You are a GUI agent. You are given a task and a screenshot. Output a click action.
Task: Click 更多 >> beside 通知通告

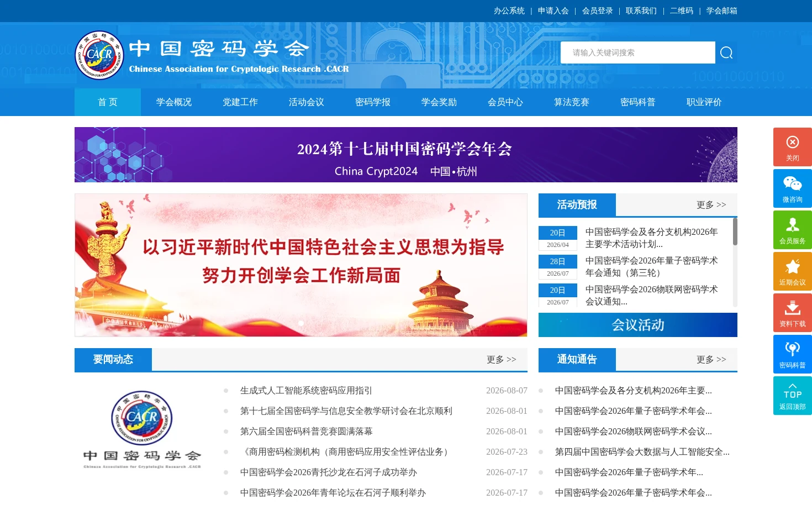[x=711, y=360]
